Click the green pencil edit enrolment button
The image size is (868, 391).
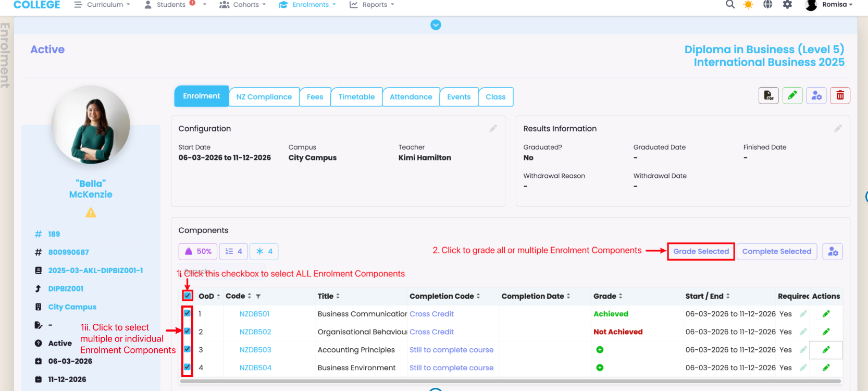(x=792, y=95)
